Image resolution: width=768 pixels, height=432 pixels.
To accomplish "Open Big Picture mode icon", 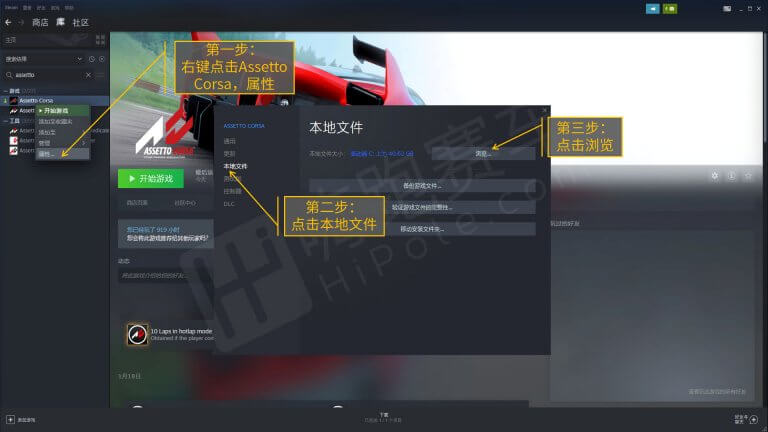I will pos(727,9).
